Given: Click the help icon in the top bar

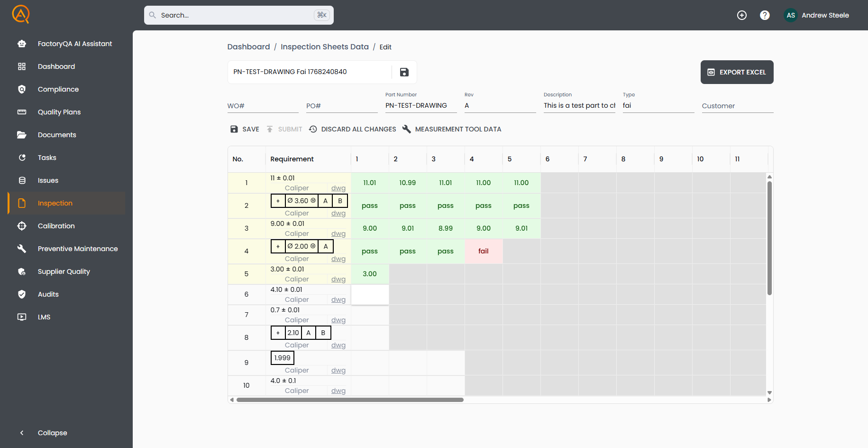Looking at the screenshot, I should pos(765,15).
